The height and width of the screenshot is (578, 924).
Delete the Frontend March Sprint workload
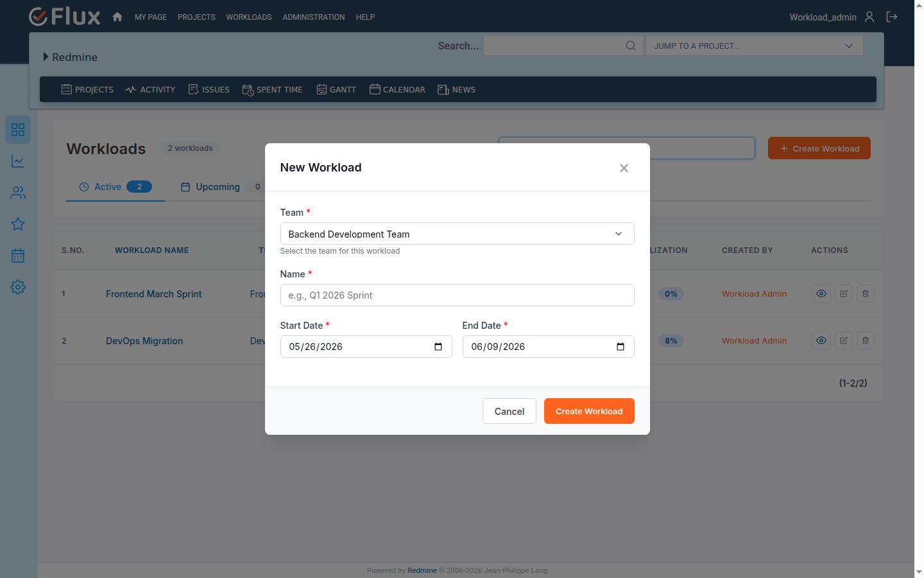pos(866,293)
